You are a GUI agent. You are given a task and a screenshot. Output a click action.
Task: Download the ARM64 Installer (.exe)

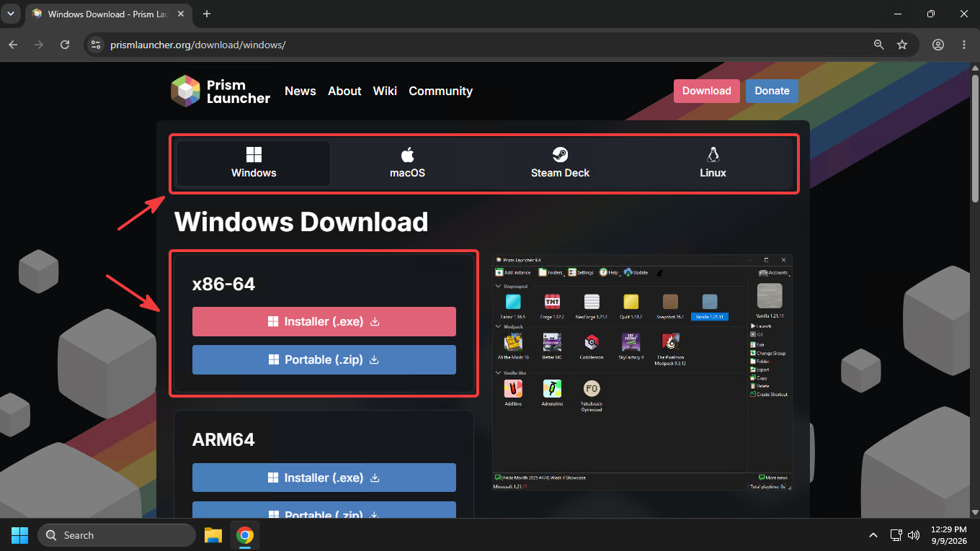point(324,478)
